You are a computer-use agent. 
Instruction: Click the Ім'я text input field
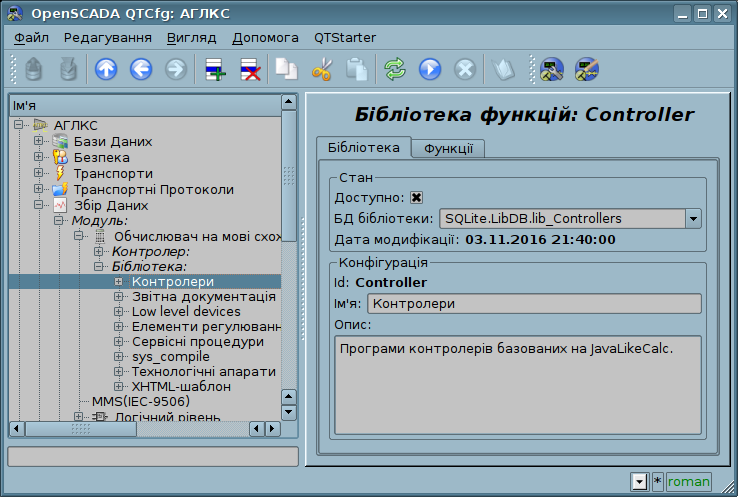pos(534,304)
